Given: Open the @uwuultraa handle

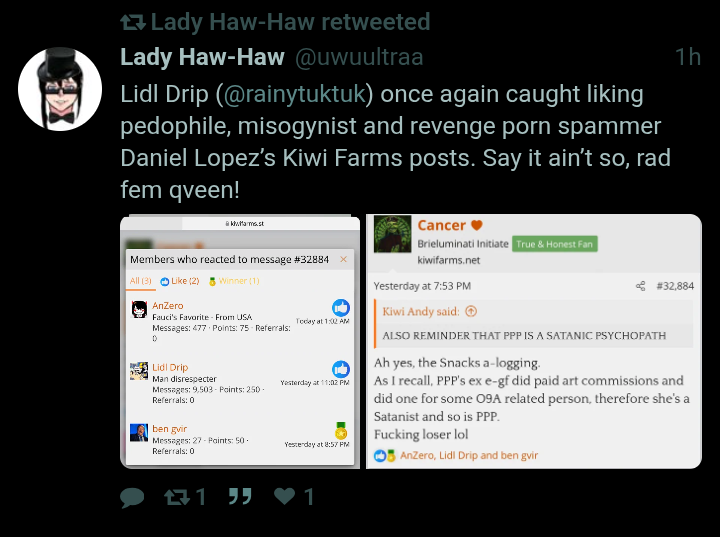Looking at the screenshot, I should [359, 57].
